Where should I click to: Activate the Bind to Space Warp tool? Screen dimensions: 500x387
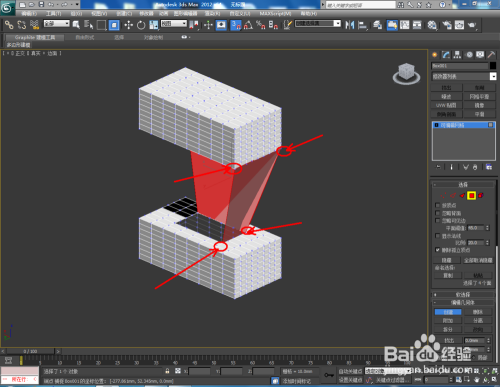34,25
